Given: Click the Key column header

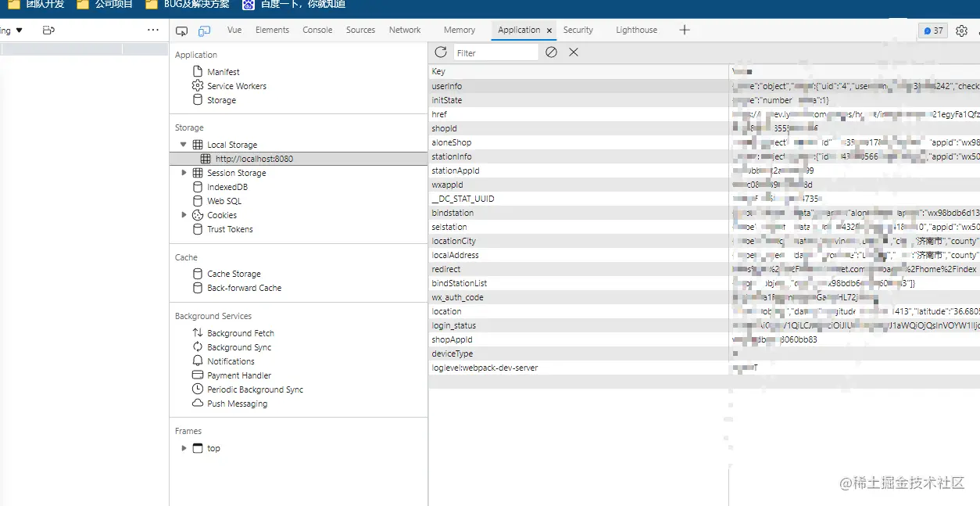Looking at the screenshot, I should (x=578, y=71).
